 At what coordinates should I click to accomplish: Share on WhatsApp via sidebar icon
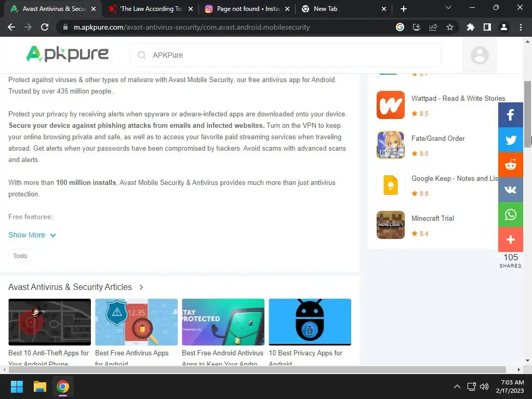pos(510,215)
